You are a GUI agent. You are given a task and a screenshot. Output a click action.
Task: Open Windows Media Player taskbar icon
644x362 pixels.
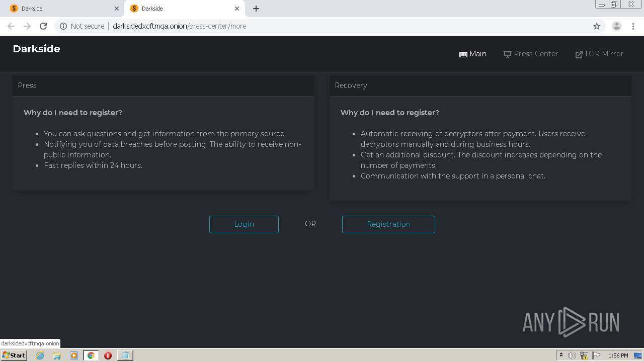(74, 355)
